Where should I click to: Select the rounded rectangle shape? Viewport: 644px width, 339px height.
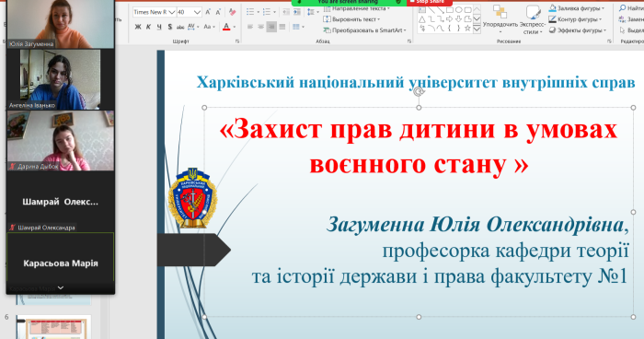pos(467,10)
